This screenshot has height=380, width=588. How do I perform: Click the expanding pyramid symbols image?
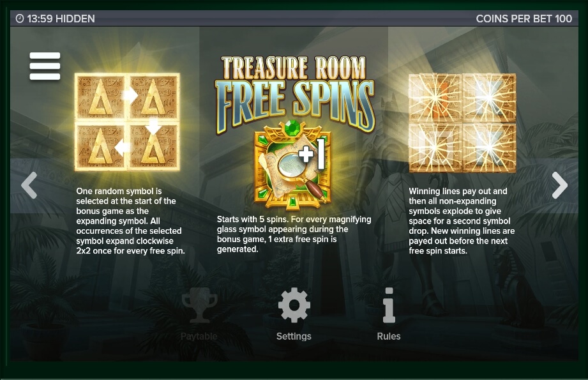click(127, 122)
